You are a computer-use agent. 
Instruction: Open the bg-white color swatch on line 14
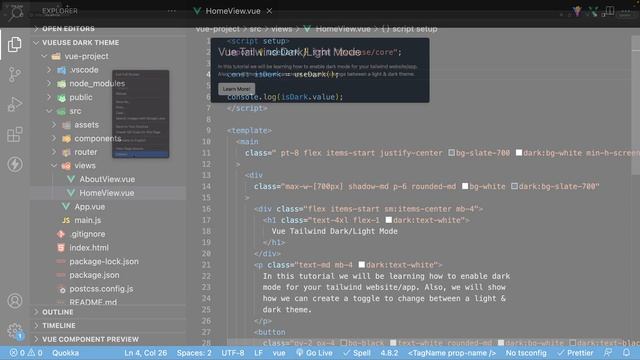465,186
